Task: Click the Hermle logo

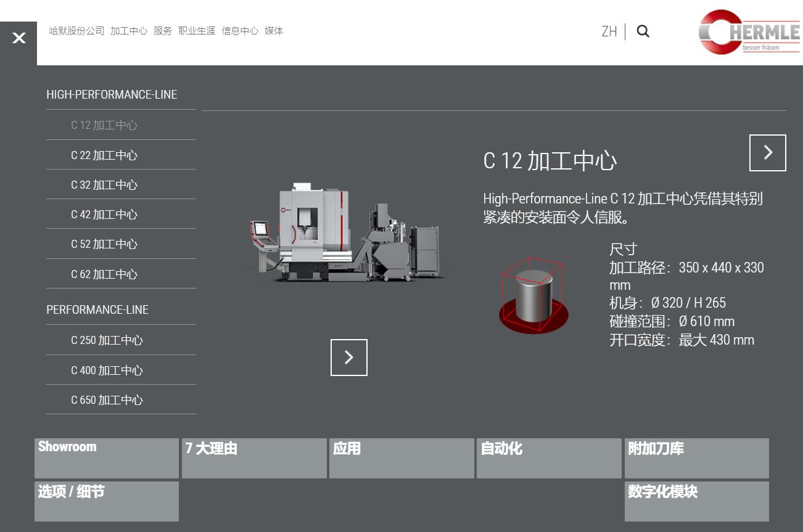Action: (x=749, y=32)
